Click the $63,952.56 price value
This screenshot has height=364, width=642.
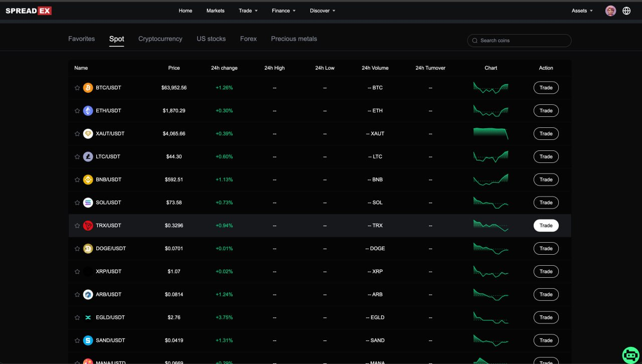pyautogui.click(x=174, y=88)
